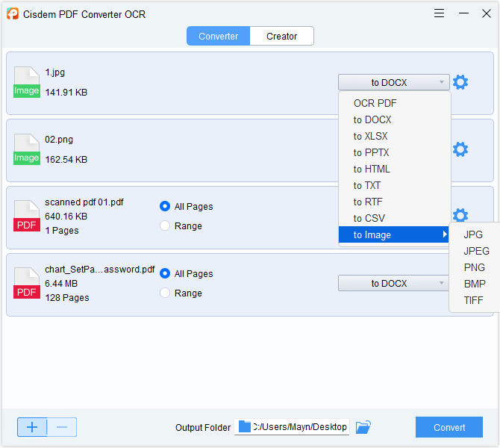
Task: Select Range for scanned pdf 01.pdf
Action: pos(165,225)
